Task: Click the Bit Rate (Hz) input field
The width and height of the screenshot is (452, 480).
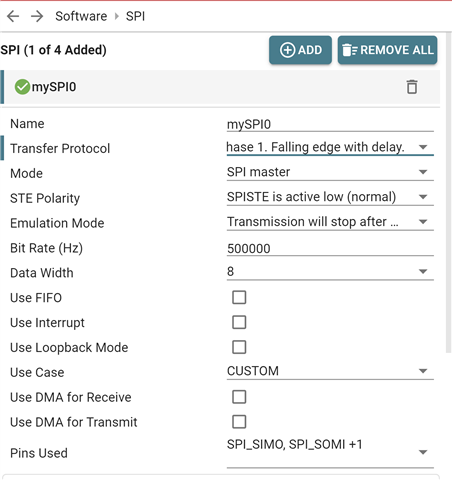Action: pyautogui.click(x=330, y=248)
